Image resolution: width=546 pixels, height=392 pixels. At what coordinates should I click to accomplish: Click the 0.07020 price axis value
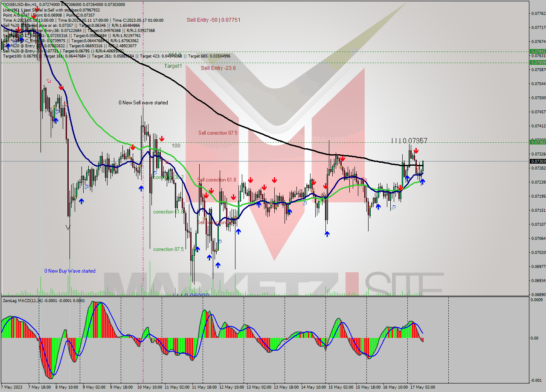538,252
